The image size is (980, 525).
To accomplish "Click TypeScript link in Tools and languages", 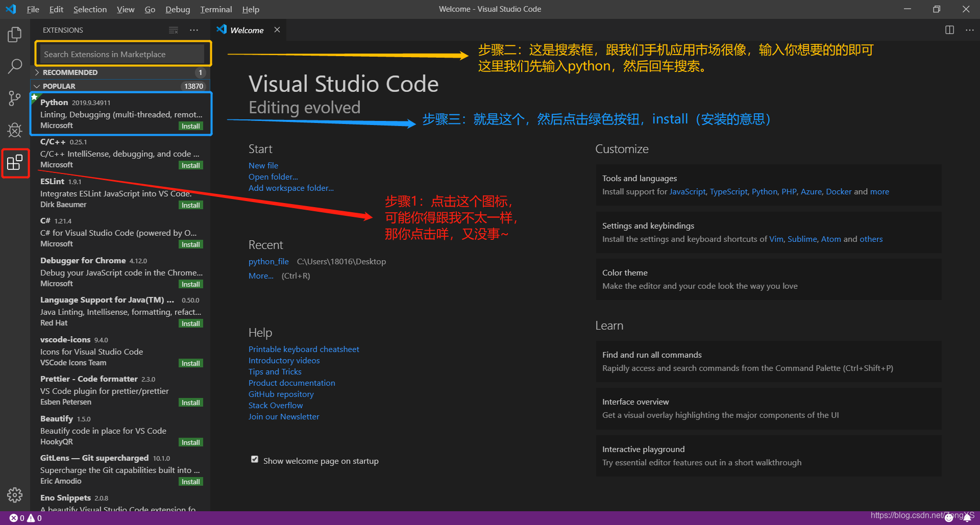I will coord(728,191).
